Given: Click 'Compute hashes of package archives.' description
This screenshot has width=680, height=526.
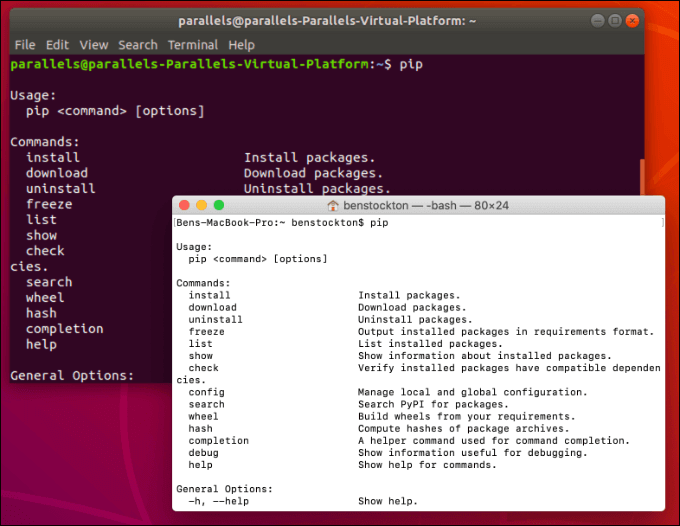Looking at the screenshot, I should pos(464,429).
